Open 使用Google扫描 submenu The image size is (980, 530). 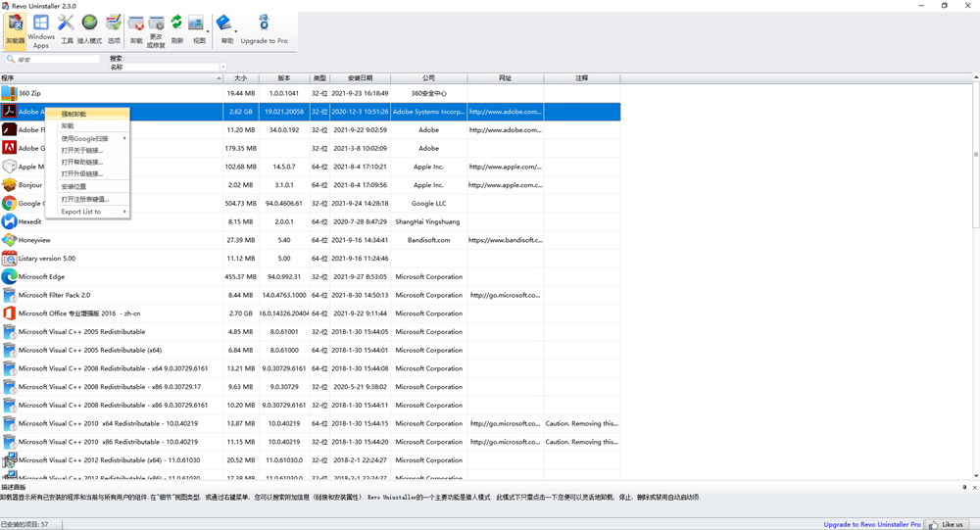[x=87, y=138]
